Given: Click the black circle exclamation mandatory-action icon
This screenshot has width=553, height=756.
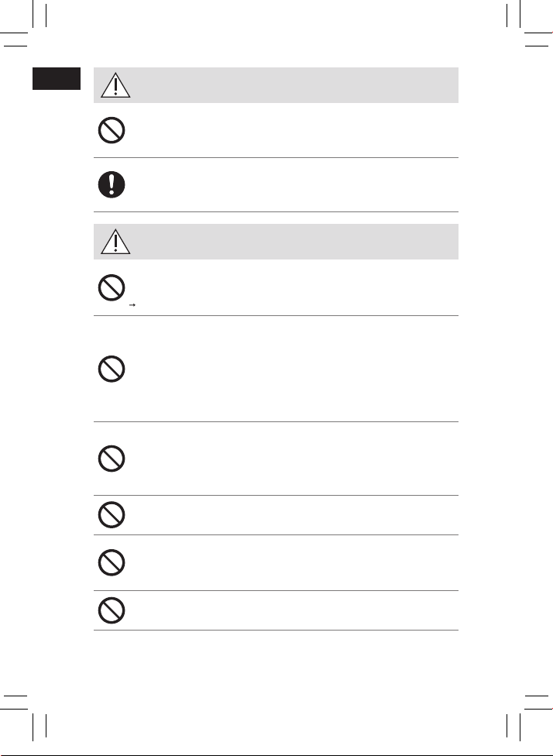Looking at the screenshot, I should tap(112, 184).
